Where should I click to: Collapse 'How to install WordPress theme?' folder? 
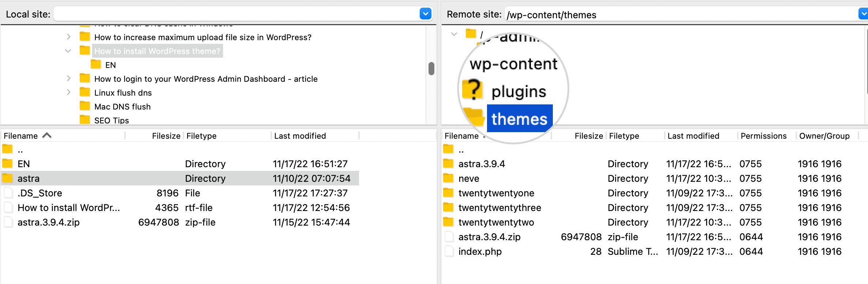point(68,51)
